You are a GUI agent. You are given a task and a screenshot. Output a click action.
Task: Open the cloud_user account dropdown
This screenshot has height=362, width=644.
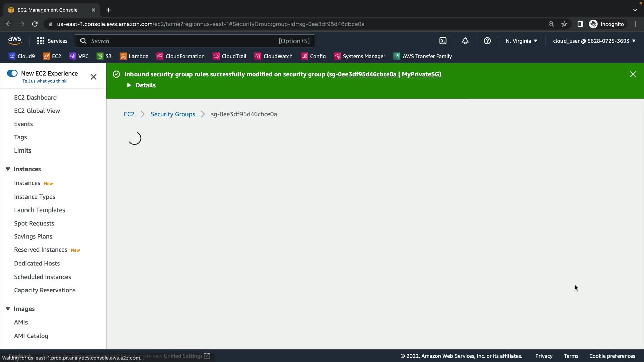(594, 41)
